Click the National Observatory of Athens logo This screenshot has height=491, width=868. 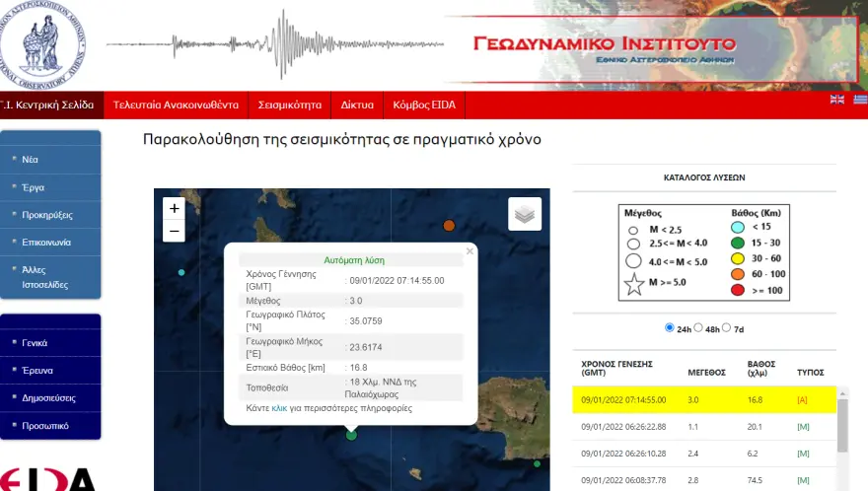(43, 44)
